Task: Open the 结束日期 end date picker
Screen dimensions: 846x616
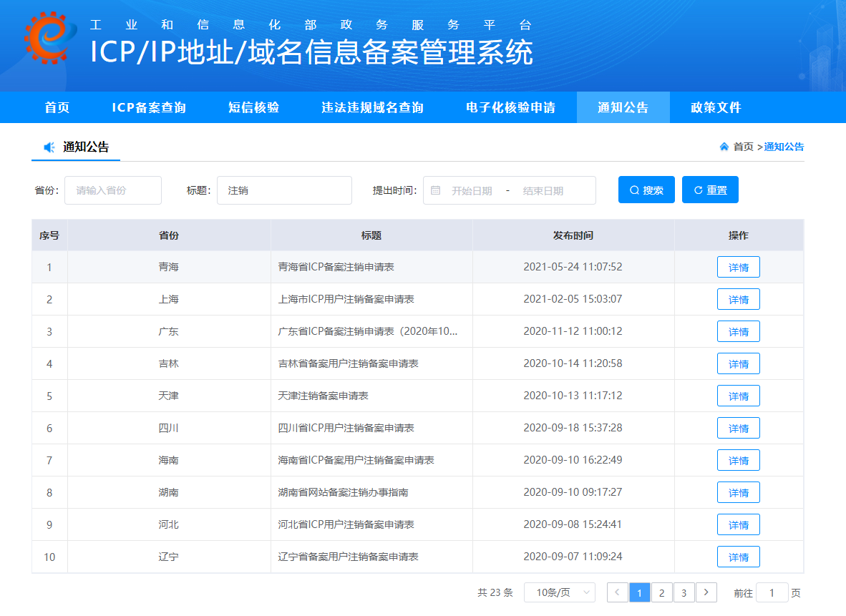Action: (x=543, y=191)
